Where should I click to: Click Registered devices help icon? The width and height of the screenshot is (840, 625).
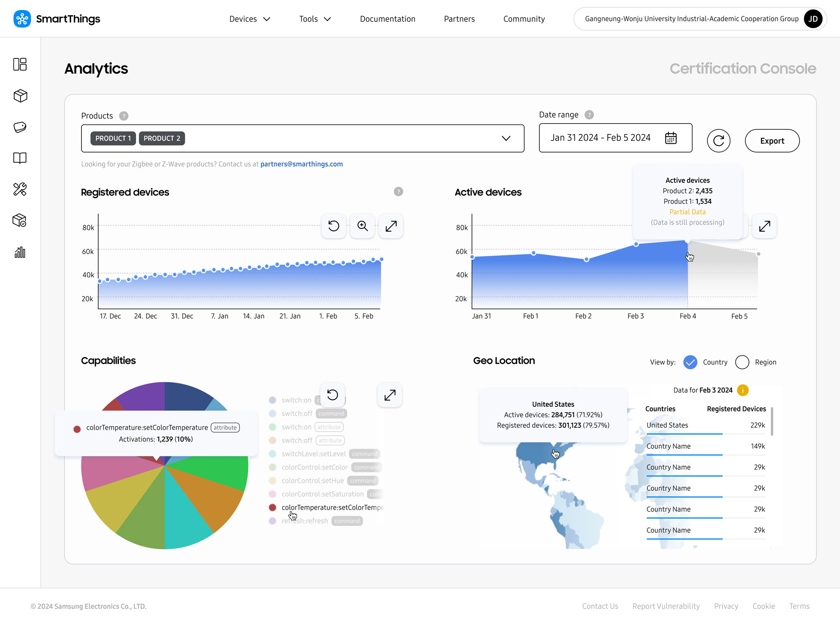click(399, 192)
